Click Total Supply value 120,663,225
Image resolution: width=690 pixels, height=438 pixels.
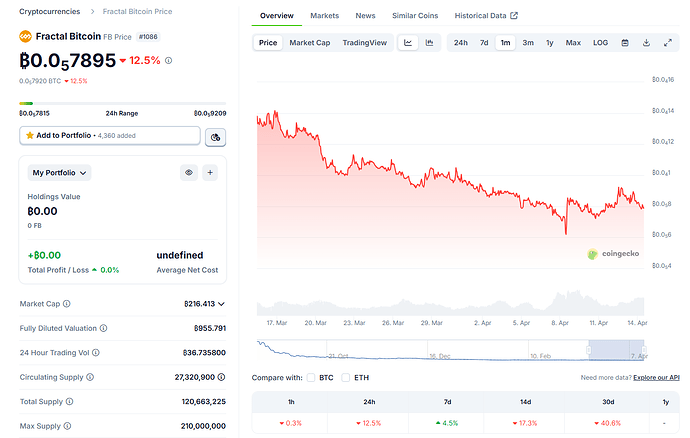click(203, 401)
